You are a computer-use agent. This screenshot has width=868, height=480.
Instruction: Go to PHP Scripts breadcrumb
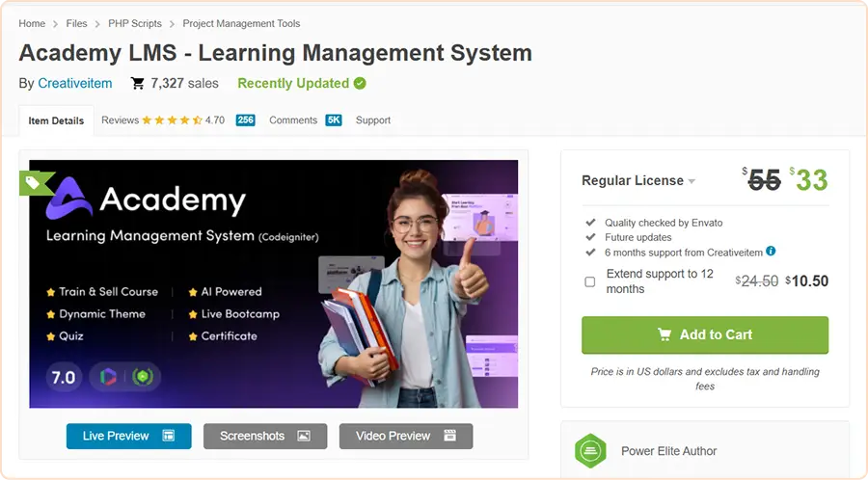pyautogui.click(x=134, y=23)
